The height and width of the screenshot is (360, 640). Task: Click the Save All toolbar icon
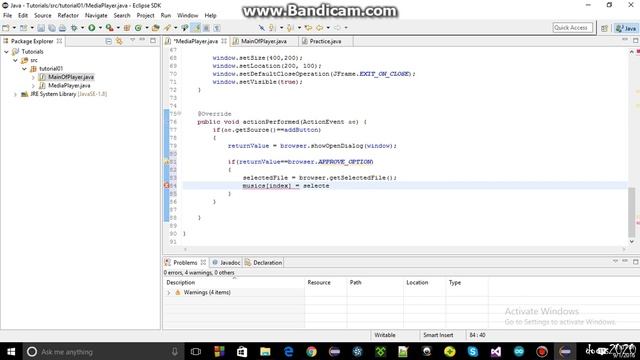[x=52, y=28]
